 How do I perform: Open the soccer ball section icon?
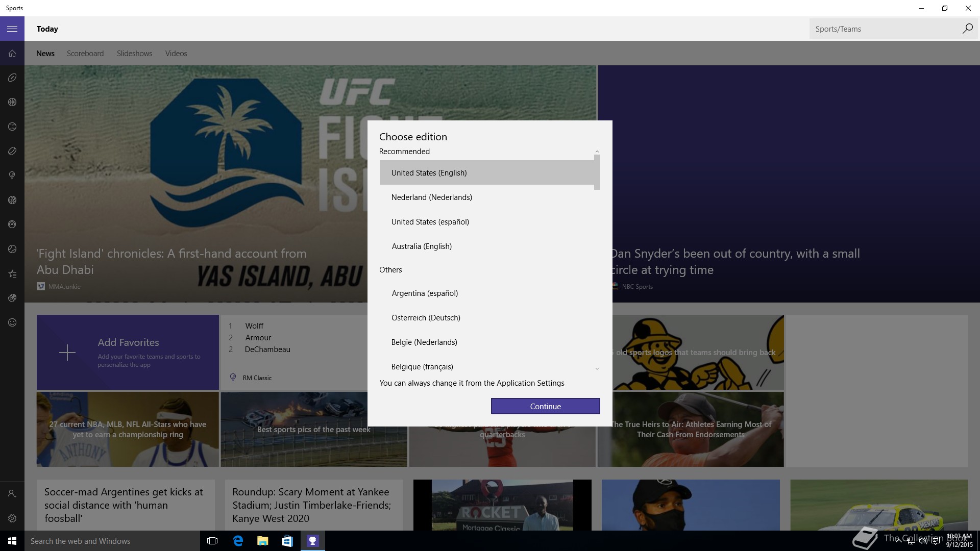pyautogui.click(x=12, y=200)
